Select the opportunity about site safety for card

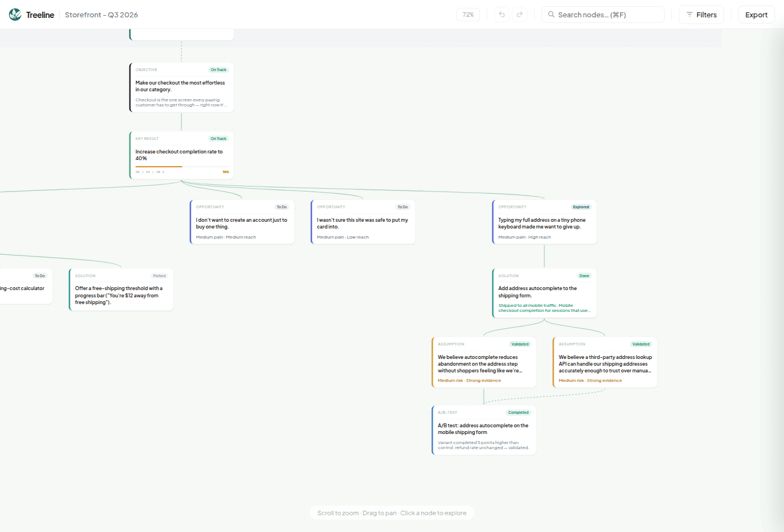(x=363, y=222)
